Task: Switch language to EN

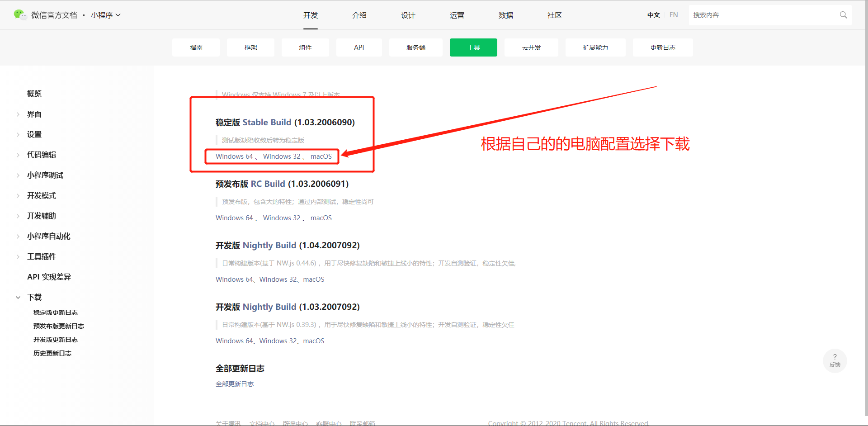Action: (674, 15)
